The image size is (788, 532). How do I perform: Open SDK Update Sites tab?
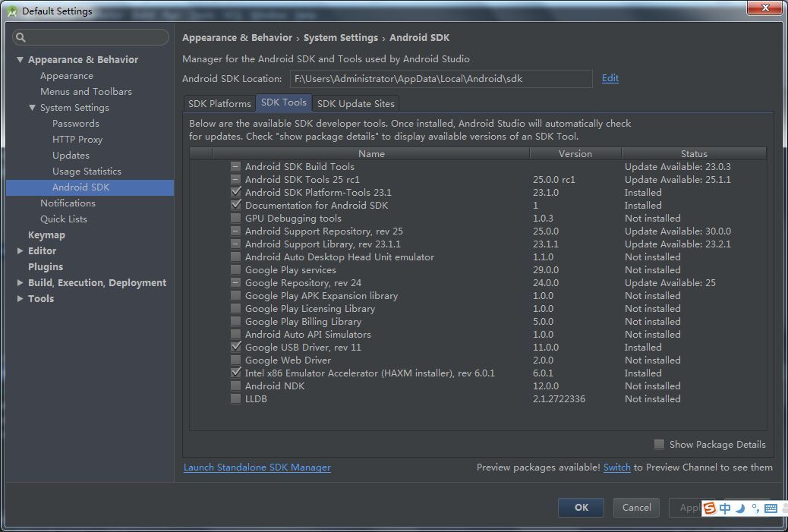tap(356, 103)
